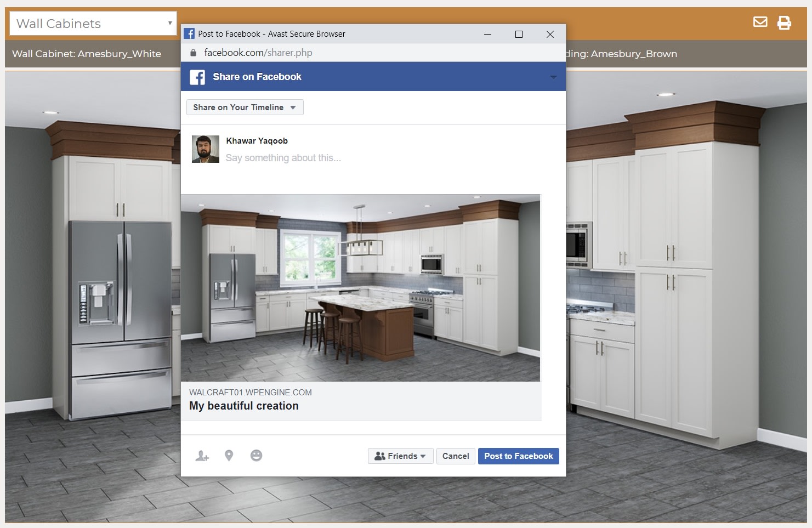Click the location pin check-in icon
Screen dimensions: 812x528
[229, 456]
